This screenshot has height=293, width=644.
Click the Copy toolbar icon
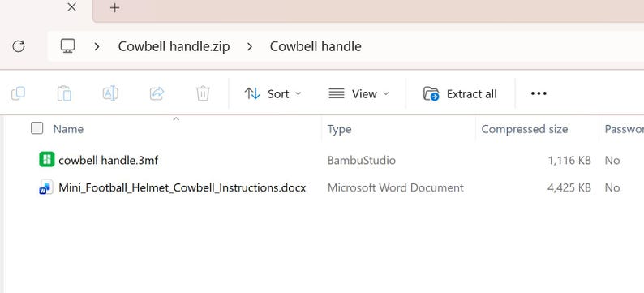[x=18, y=93]
